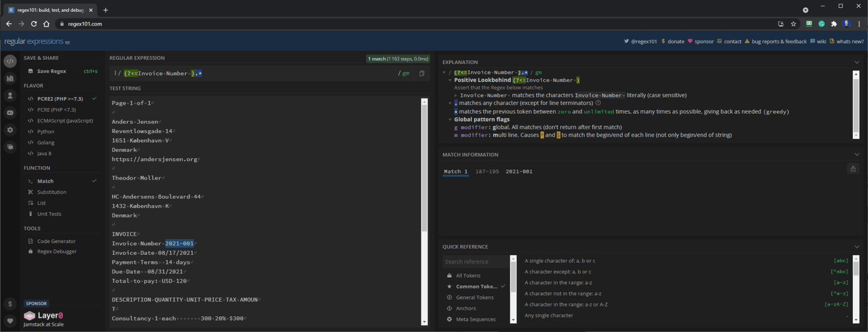Open the regex quiz gamepad icon
The image size is (868, 332).
10,113
